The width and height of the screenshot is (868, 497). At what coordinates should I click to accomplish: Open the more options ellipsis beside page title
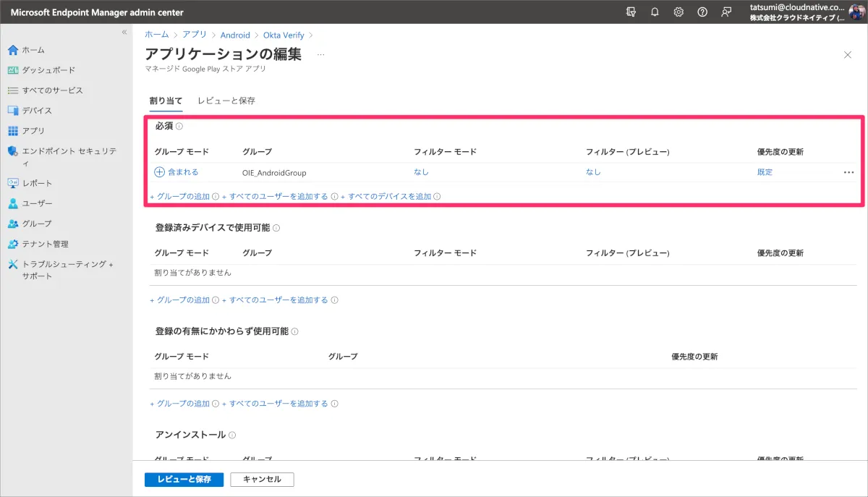pos(320,55)
